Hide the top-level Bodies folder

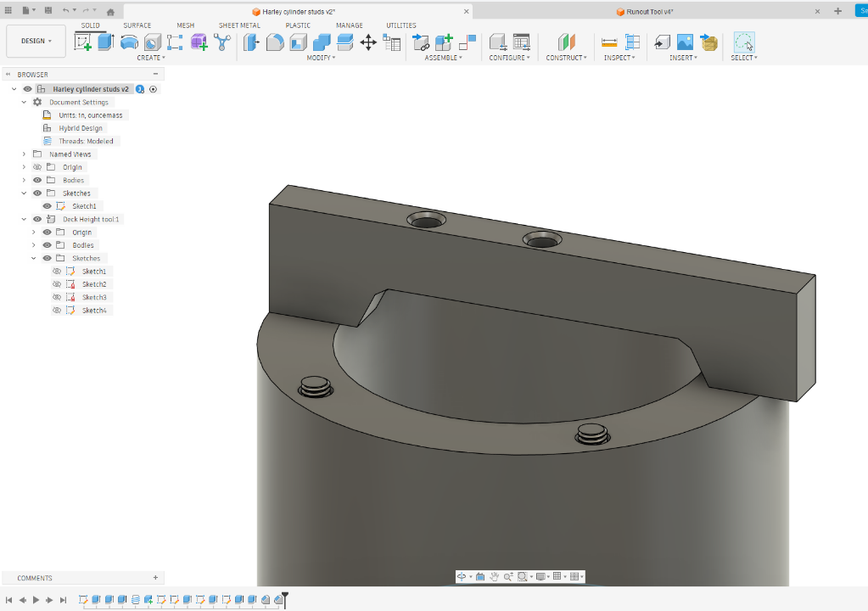click(37, 180)
